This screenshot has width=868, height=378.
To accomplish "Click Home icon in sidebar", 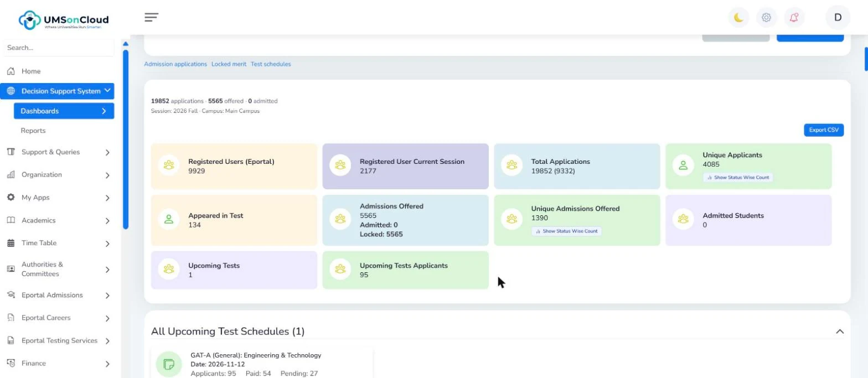I will [11, 71].
